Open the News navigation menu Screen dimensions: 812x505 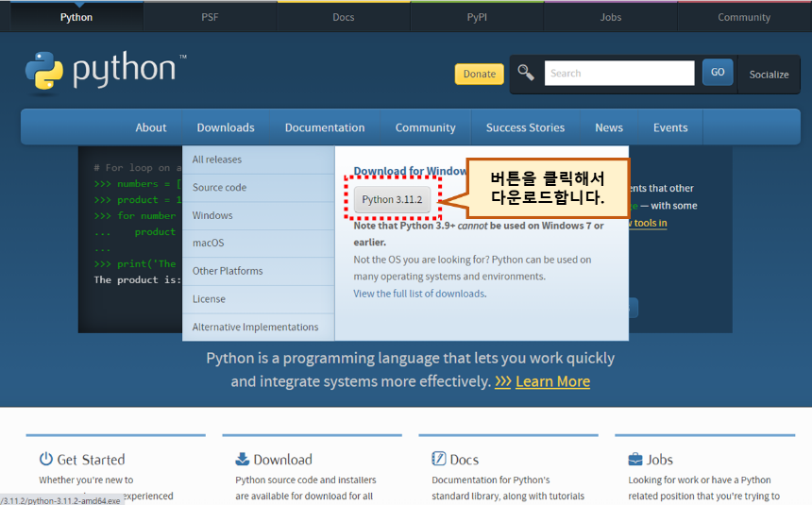pos(609,127)
